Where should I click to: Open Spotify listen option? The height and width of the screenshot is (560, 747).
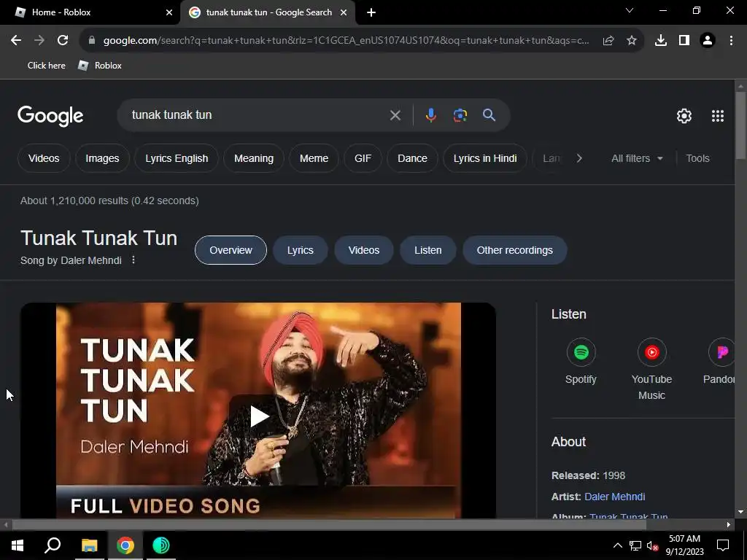coord(581,361)
